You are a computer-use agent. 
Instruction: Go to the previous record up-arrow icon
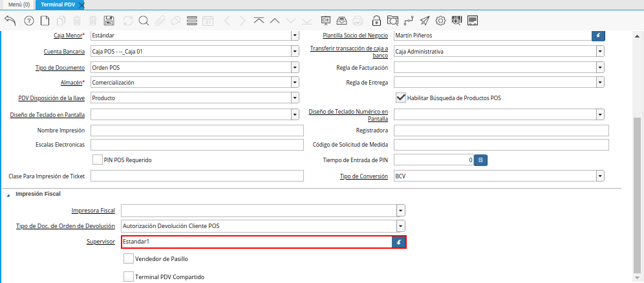pos(275,21)
